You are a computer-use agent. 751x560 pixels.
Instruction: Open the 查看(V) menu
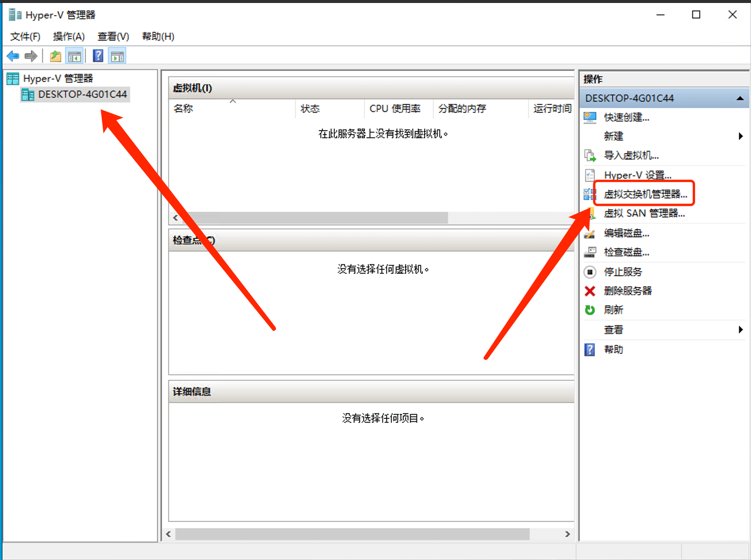[113, 36]
